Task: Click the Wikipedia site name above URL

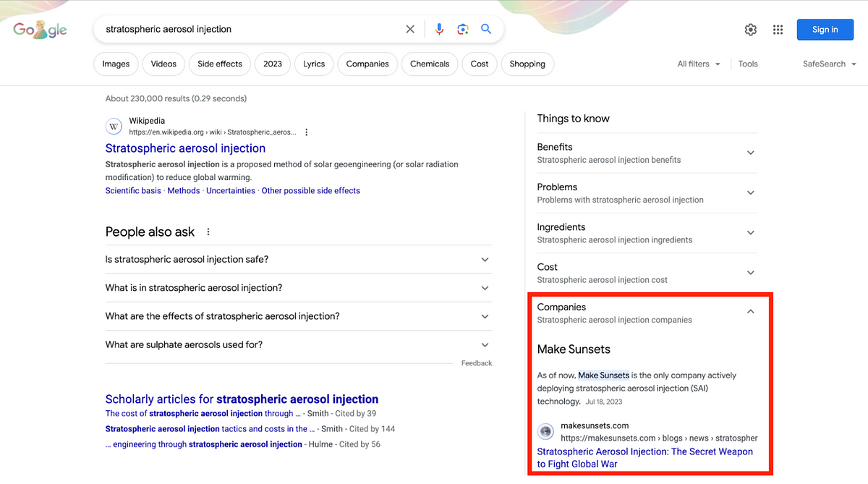Action: (x=147, y=121)
